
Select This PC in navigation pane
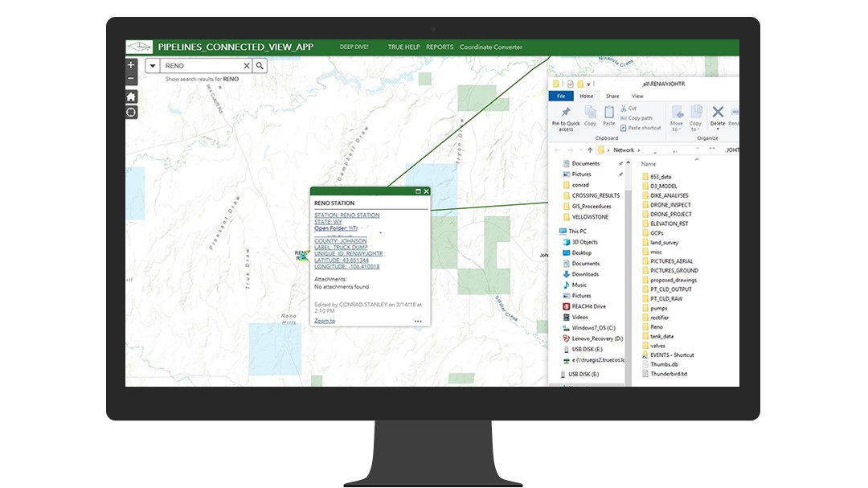coord(577,232)
